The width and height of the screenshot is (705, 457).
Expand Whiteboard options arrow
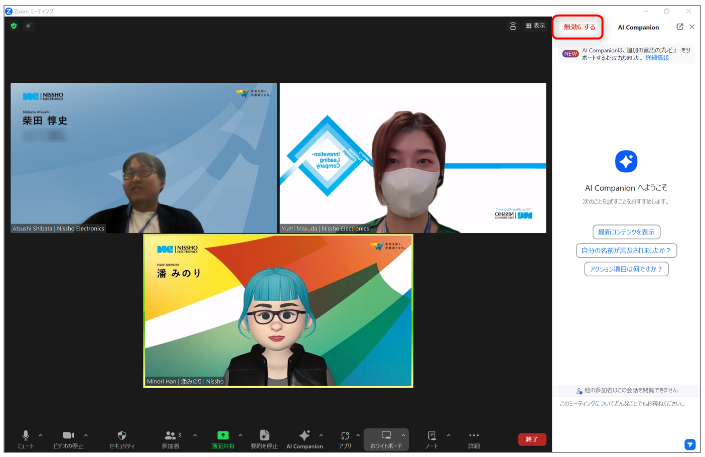click(403, 435)
